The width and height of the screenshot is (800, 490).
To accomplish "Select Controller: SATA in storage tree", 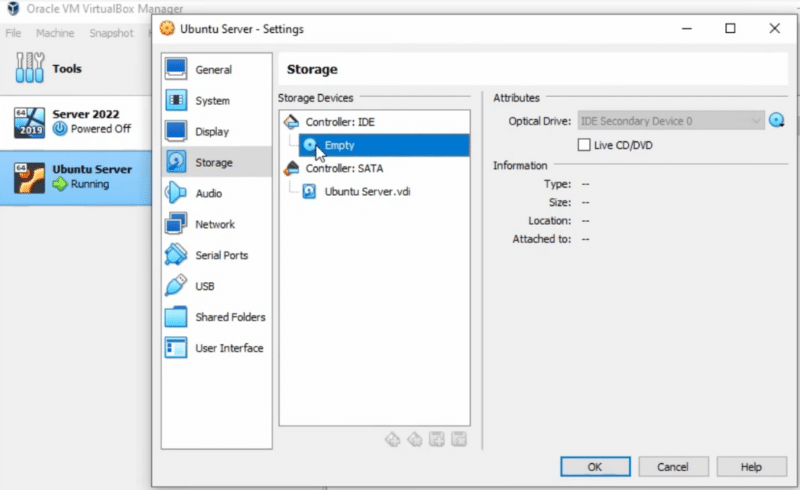I will (343, 168).
